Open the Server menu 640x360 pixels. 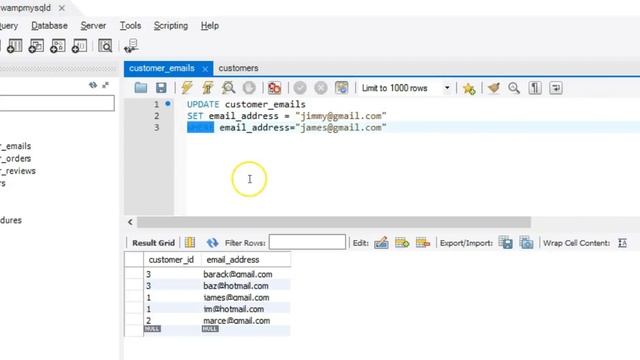(x=93, y=26)
